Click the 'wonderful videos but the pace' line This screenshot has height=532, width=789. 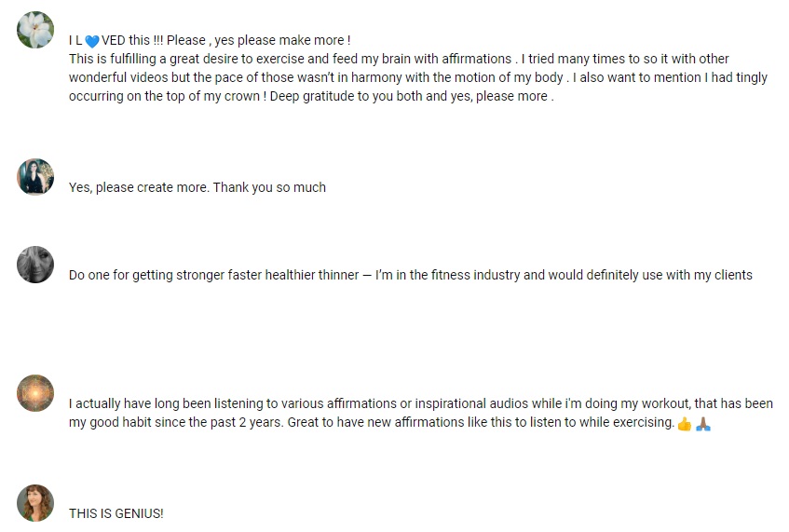coord(418,77)
